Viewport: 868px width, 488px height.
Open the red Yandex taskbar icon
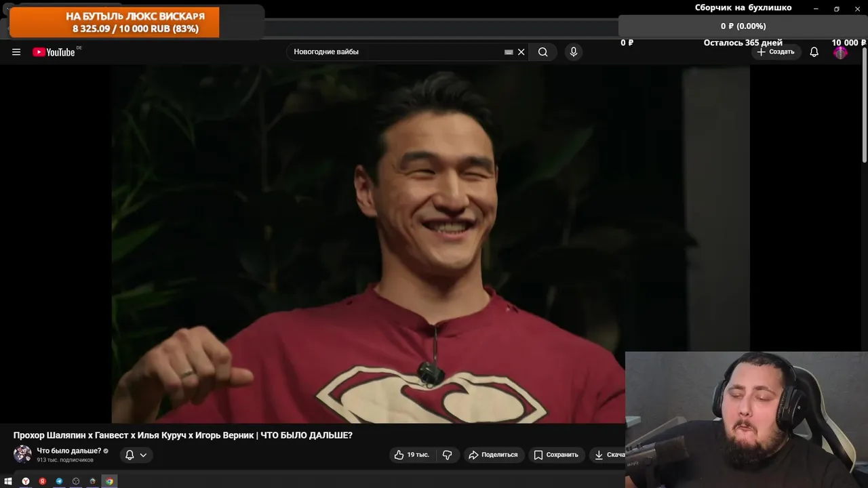[42, 481]
